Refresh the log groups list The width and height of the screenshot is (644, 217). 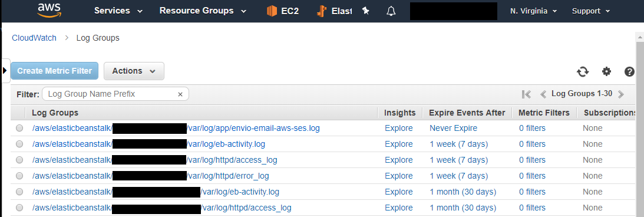click(x=582, y=71)
